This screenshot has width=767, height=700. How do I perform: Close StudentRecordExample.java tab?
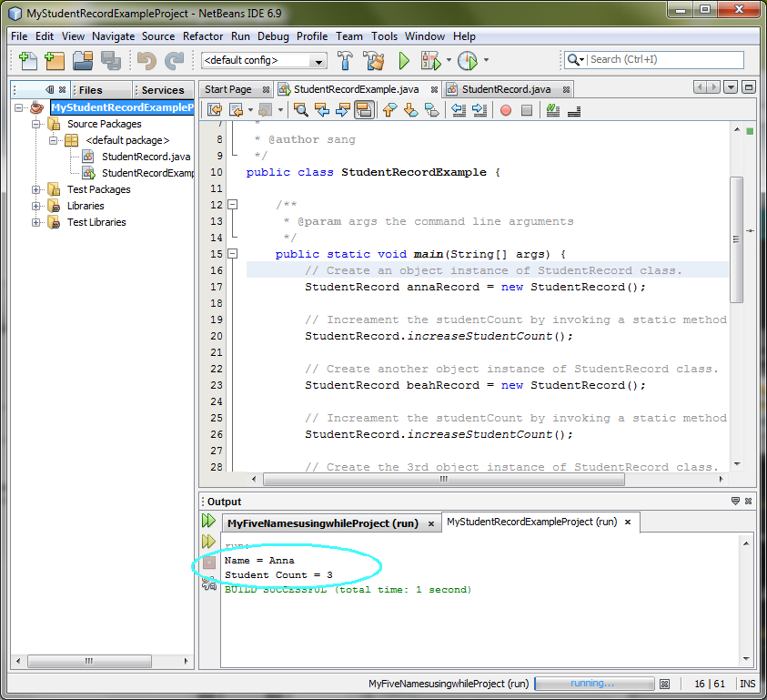(434, 89)
